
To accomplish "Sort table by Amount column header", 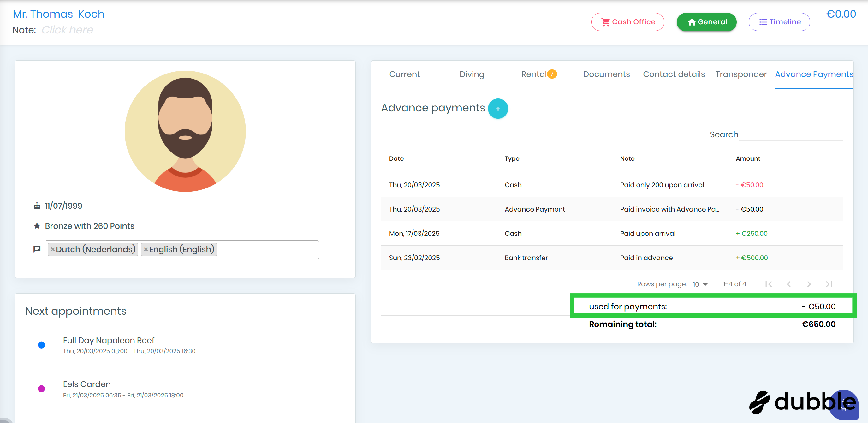I will (748, 158).
